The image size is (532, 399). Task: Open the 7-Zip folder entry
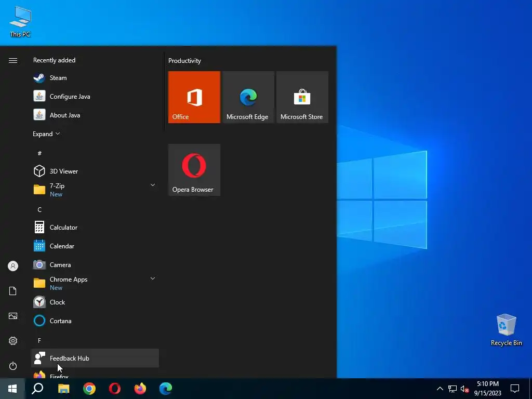tap(95, 190)
